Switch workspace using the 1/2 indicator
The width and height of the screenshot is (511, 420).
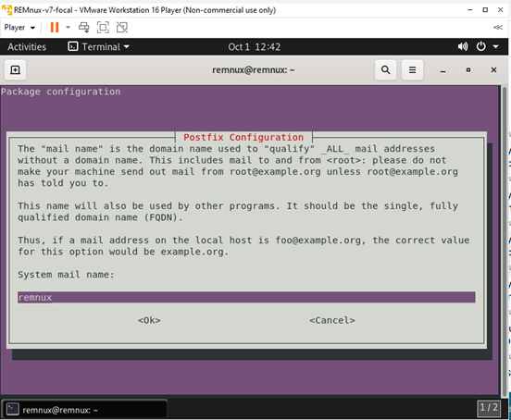[x=488, y=407]
